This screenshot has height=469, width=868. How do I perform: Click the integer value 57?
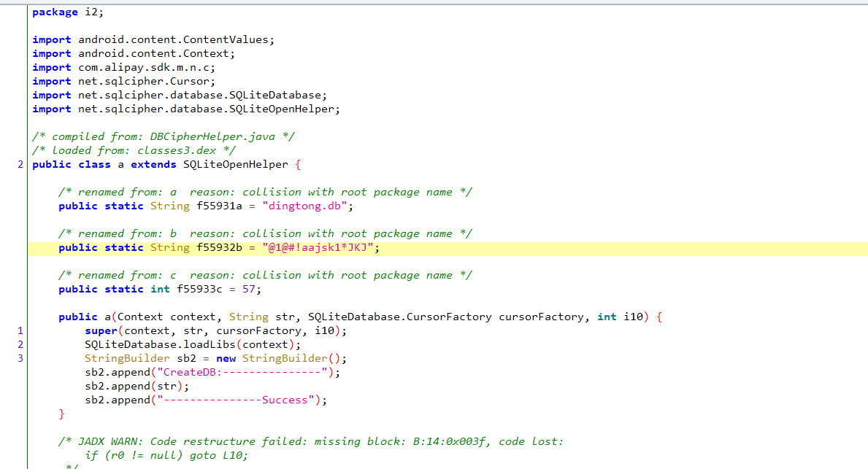(x=248, y=290)
